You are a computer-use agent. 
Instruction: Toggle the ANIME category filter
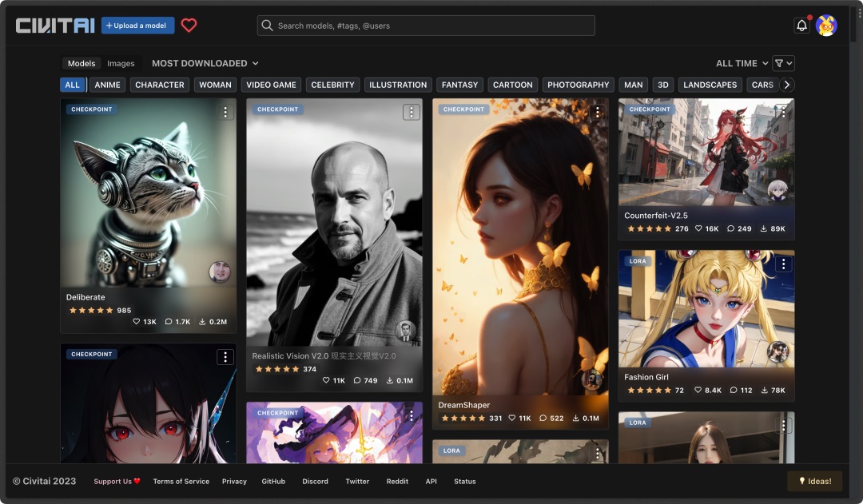pos(107,85)
